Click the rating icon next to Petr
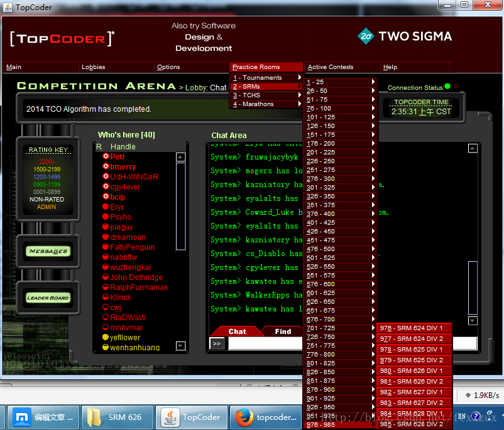Image resolution: width=504 pixels, height=430 pixels. coord(106,156)
